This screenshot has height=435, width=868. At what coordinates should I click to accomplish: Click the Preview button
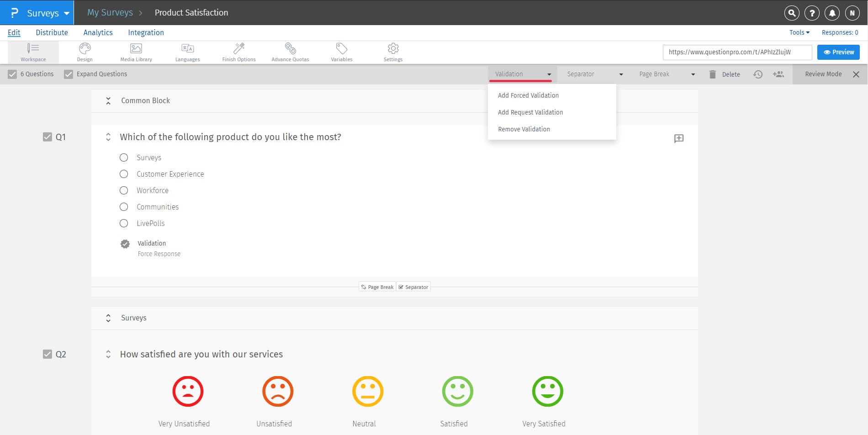pos(838,52)
